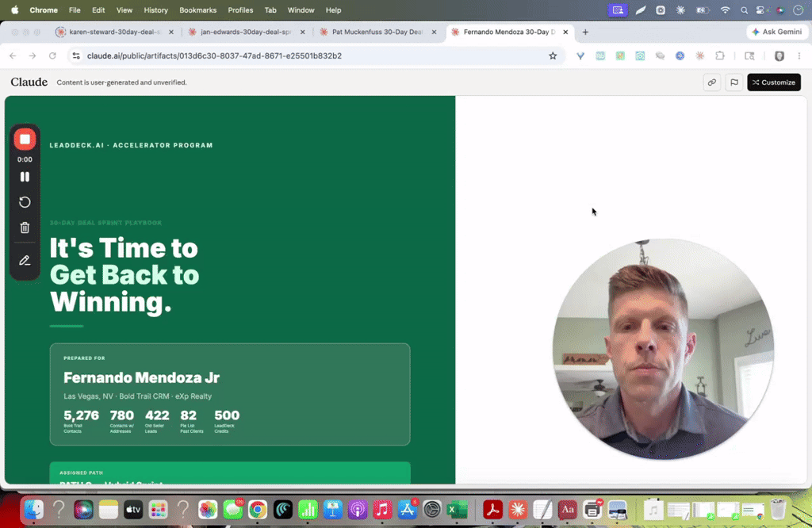The height and width of the screenshot is (528, 812).
Task: Open the Trash in the dock
Action: tap(778, 510)
